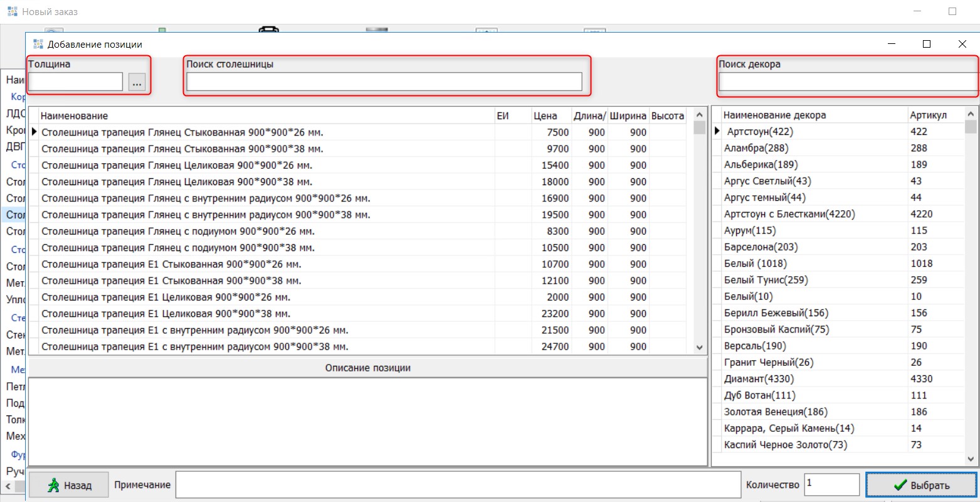Viewport: 980px width, 502px height.
Task: Sort by the Цена column header
Action: tap(545, 116)
